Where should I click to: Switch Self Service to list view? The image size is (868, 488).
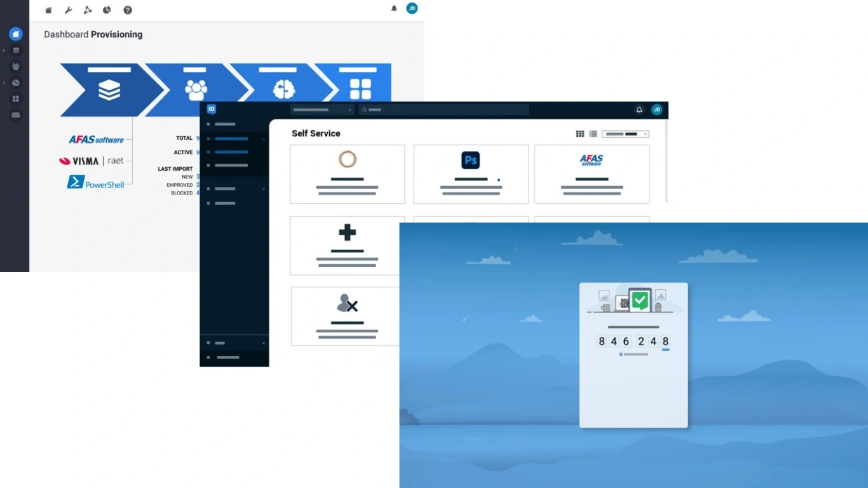593,134
